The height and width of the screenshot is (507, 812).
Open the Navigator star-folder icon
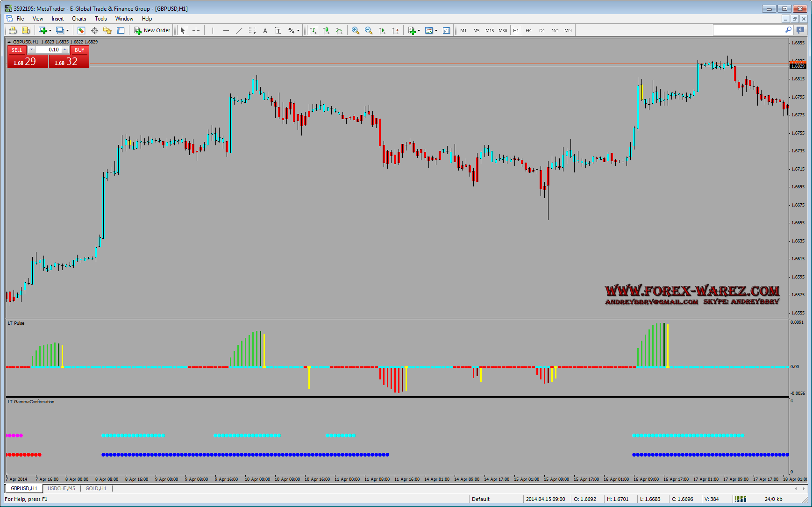coord(107,30)
